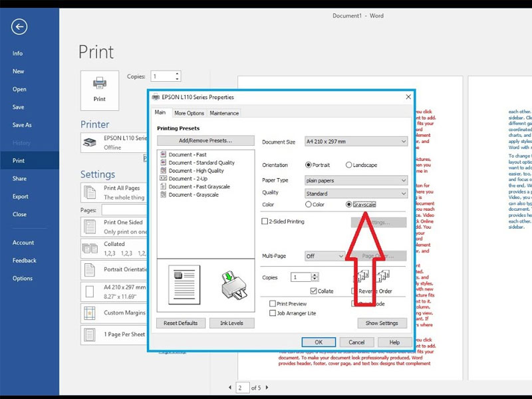Open the Multi-Page dropdown

(x=325, y=256)
